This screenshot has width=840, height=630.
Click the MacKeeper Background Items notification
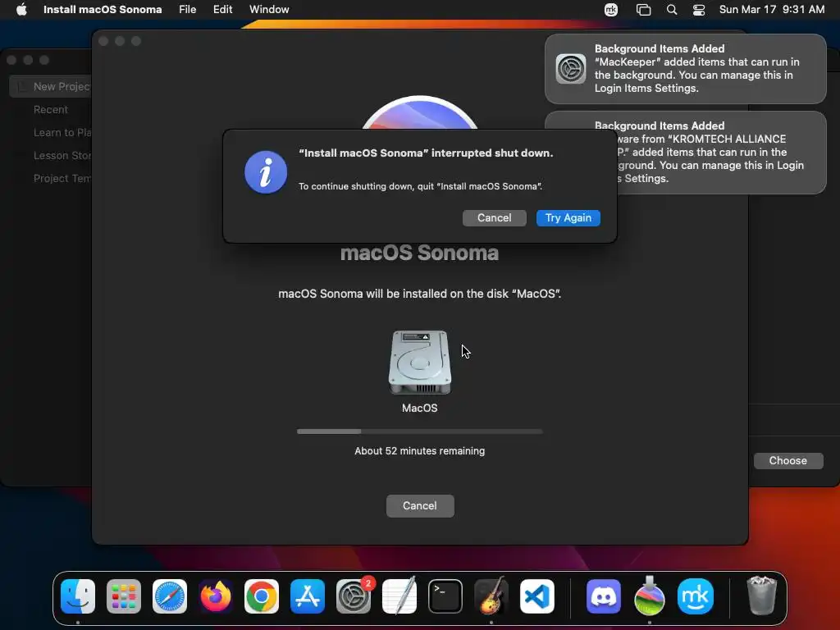pyautogui.click(x=685, y=69)
